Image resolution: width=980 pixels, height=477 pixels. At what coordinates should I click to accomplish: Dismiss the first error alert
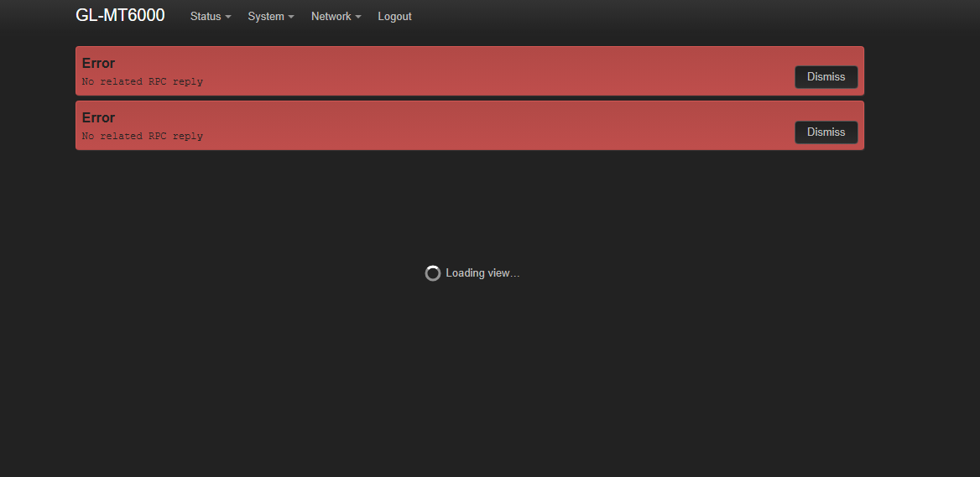[x=826, y=77]
